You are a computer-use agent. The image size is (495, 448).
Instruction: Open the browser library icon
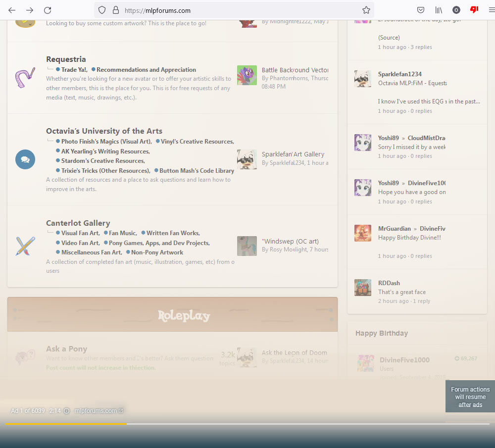[439, 10]
